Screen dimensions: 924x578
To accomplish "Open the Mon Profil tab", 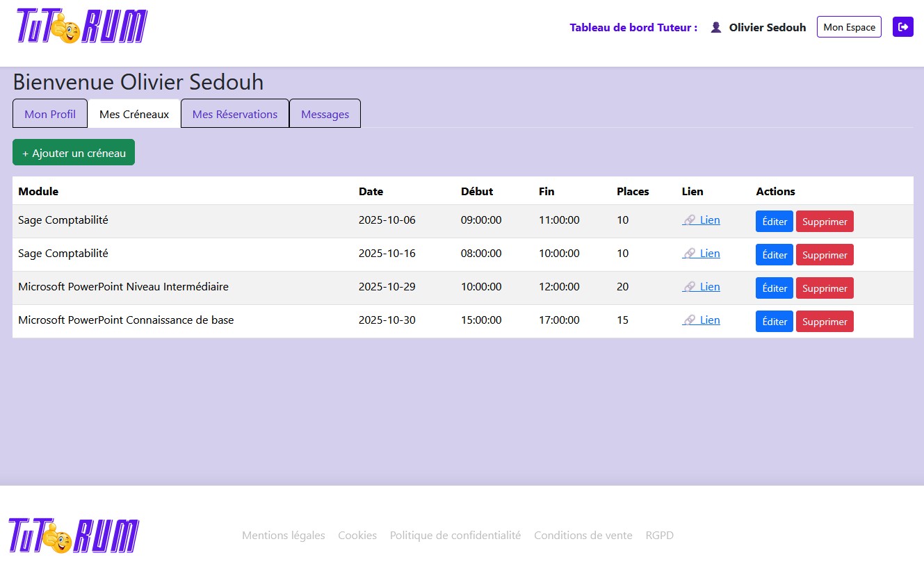I will 50,114.
